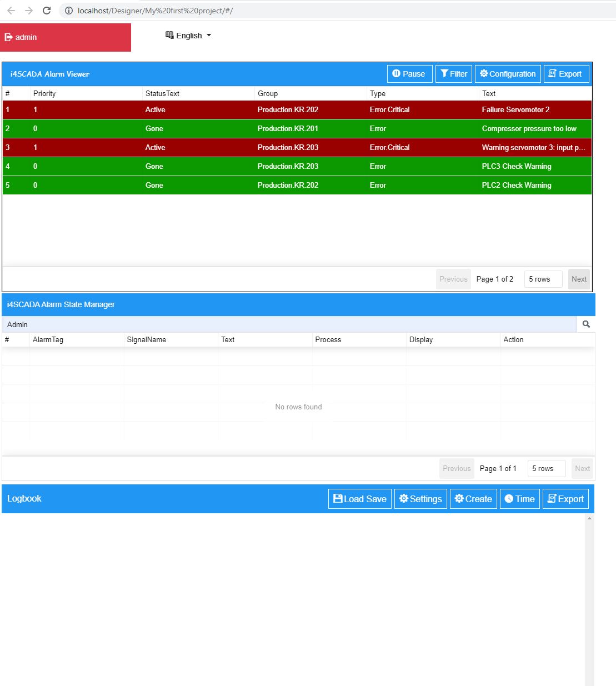Pause the alarm viewer

click(409, 74)
